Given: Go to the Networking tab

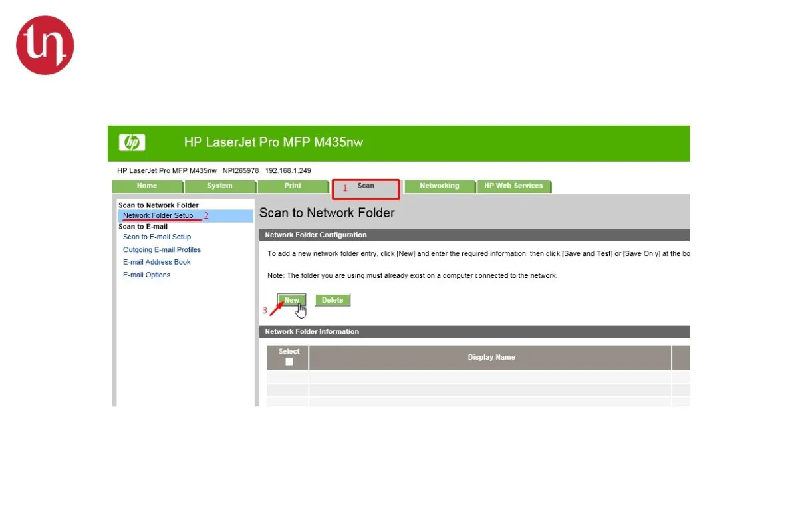Looking at the screenshot, I should (440, 186).
